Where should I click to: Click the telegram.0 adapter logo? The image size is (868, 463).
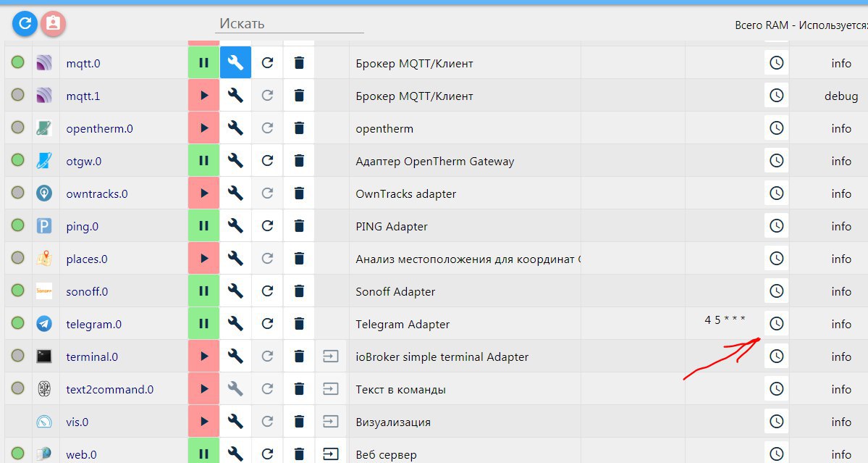[44, 323]
